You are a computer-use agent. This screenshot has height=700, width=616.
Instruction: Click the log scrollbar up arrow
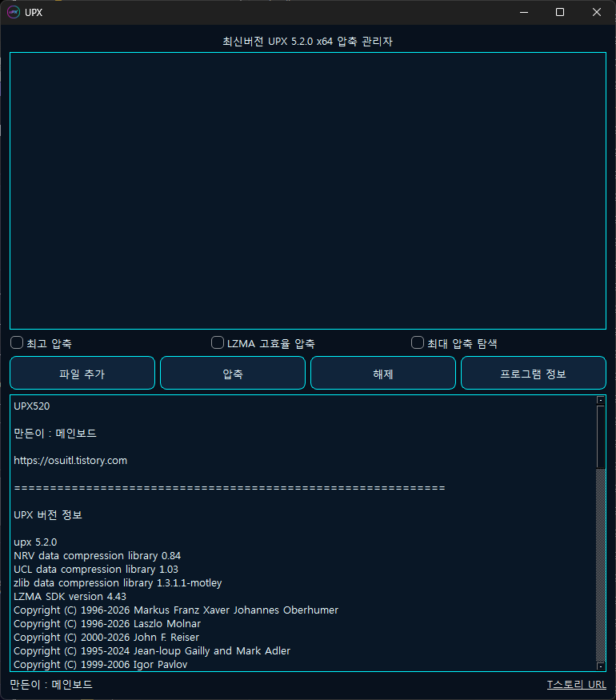(x=600, y=400)
